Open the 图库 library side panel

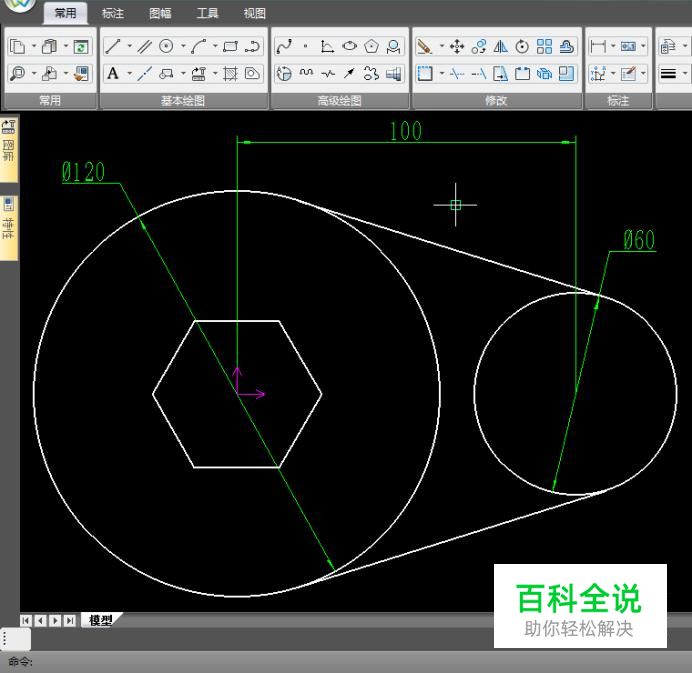coord(9,149)
